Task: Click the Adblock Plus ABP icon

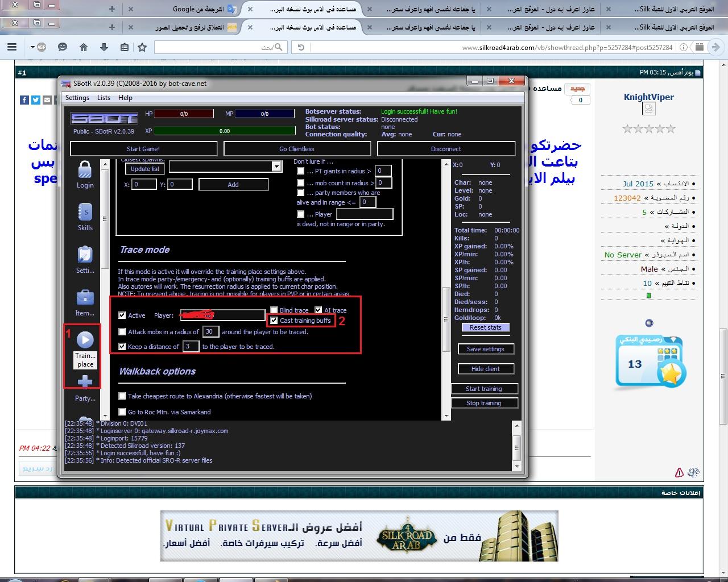Action: pos(42,47)
